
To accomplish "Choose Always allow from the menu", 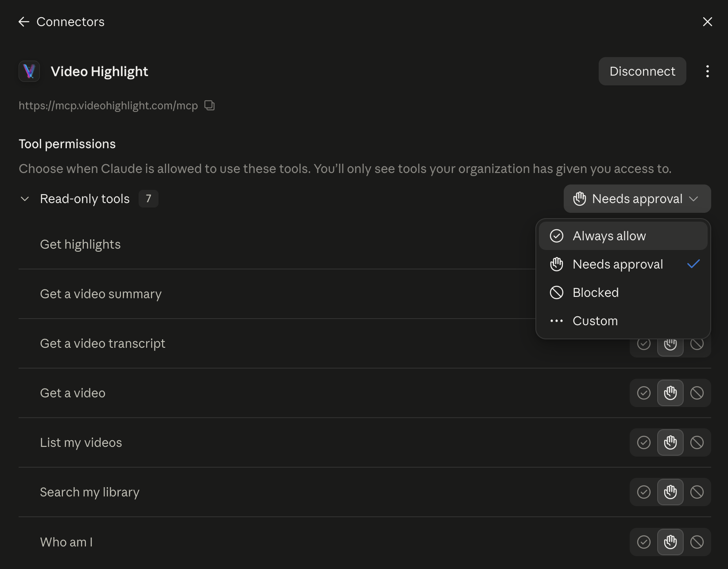I will [x=623, y=236].
